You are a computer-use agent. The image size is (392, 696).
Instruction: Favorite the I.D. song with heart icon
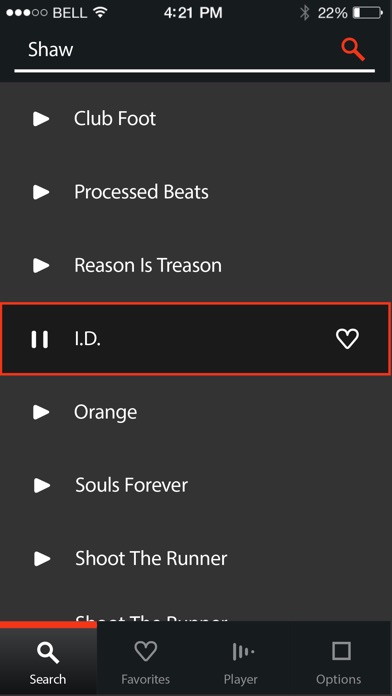pos(347,339)
